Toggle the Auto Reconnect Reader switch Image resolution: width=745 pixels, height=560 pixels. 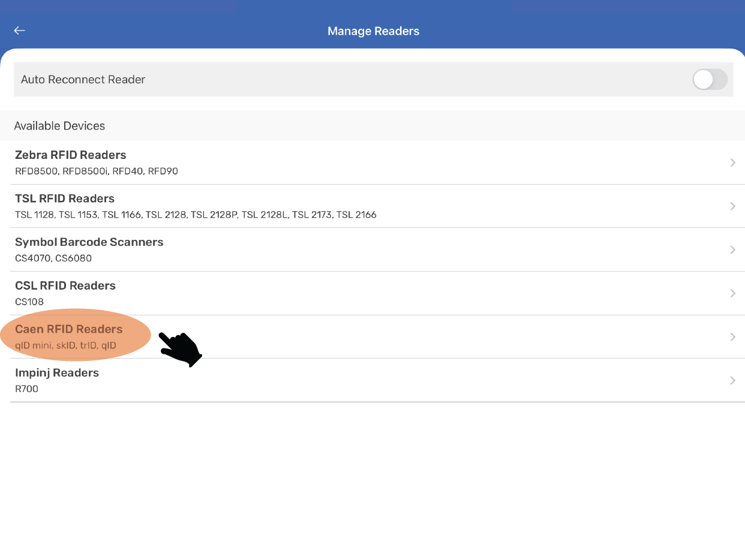tap(710, 79)
